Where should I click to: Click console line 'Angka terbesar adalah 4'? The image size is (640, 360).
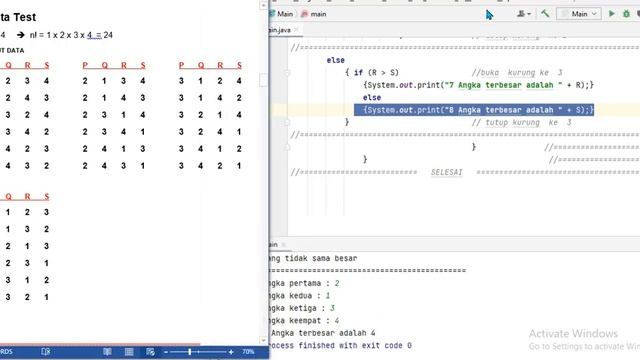(323, 333)
